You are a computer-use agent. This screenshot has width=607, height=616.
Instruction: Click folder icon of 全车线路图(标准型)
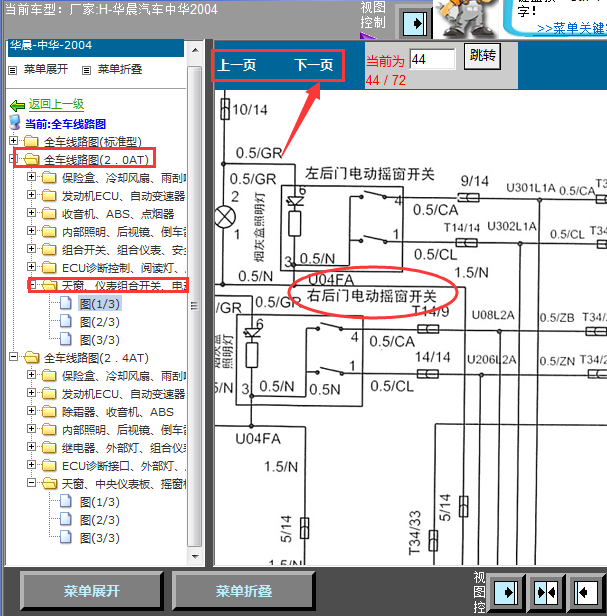tap(31, 141)
